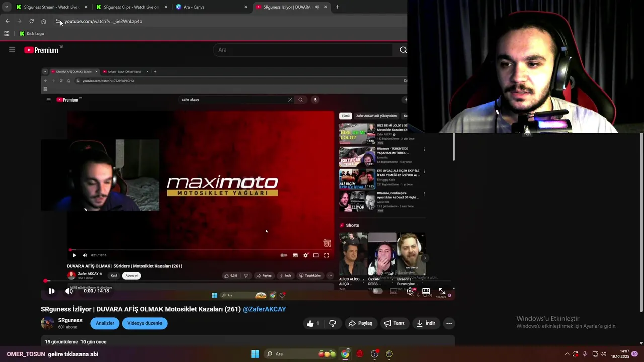
Task: Open the taskbar volume control
Action: [603, 354]
